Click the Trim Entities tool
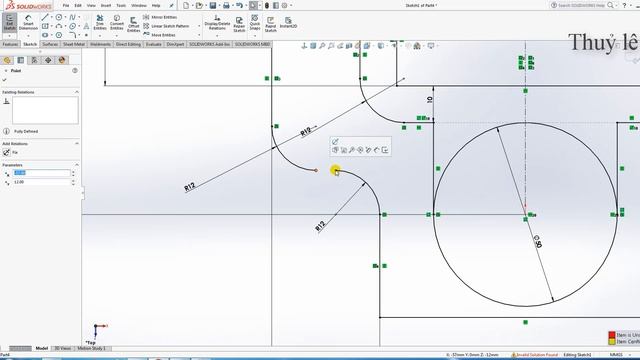Image resolution: width=640 pixels, height=360 pixels. [x=100, y=22]
